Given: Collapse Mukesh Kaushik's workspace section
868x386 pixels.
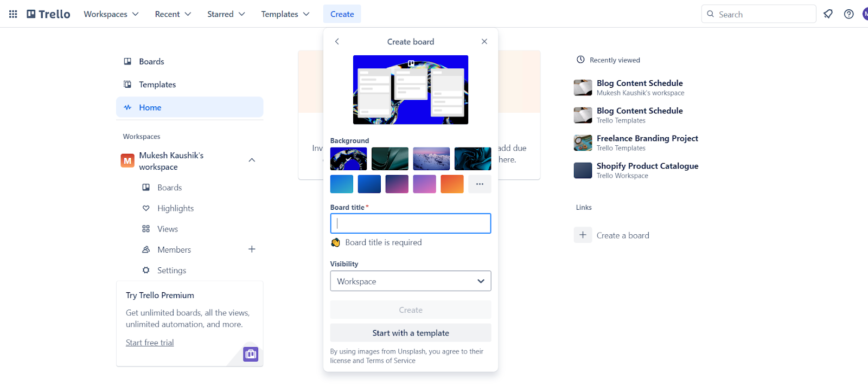Looking at the screenshot, I should (252, 160).
